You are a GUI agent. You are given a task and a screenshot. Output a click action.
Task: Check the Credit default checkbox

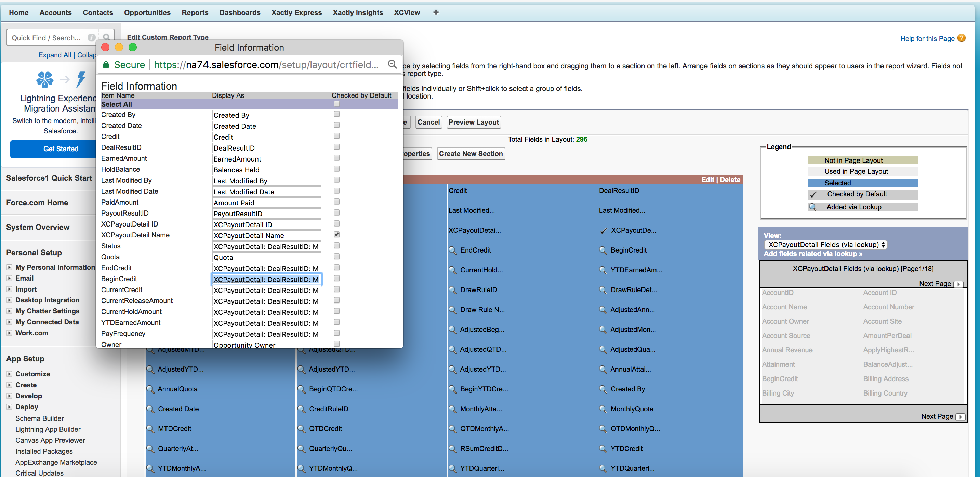pyautogui.click(x=337, y=136)
